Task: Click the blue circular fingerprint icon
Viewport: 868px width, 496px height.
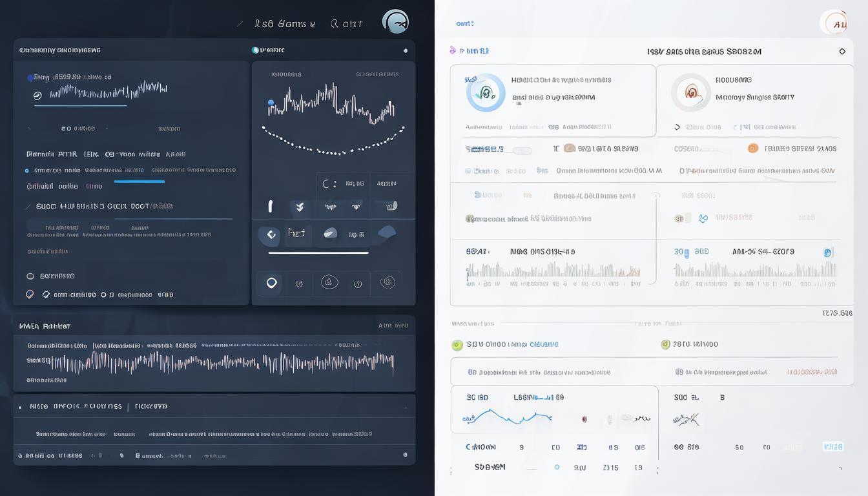Action: 486,92
